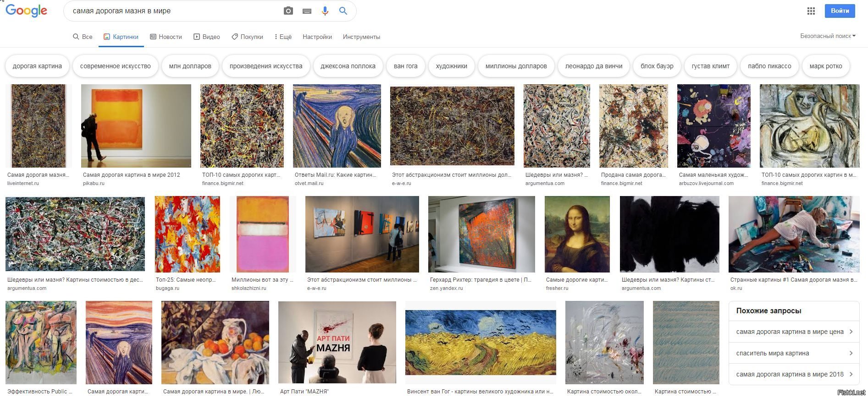Open the pink Rothko shkolazhizni.ru thumbnail

tap(263, 234)
